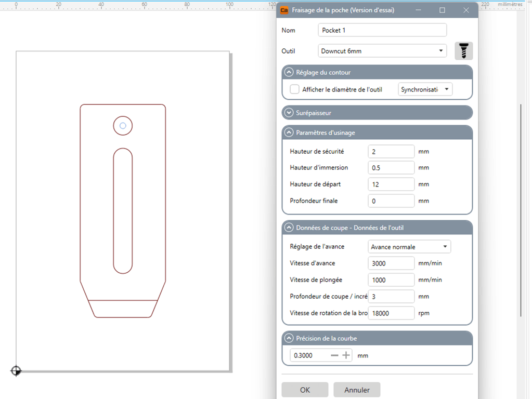Collapse the Précision de la courbe section
Screen dimensions: 532x399
pyautogui.click(x=289, y=338)
